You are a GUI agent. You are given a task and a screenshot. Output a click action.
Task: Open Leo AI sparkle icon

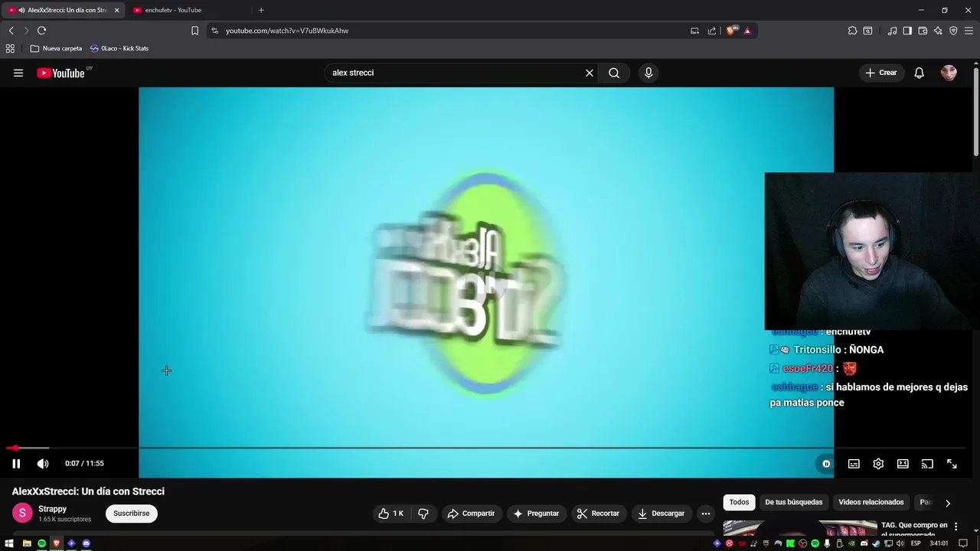pos(938,31)
